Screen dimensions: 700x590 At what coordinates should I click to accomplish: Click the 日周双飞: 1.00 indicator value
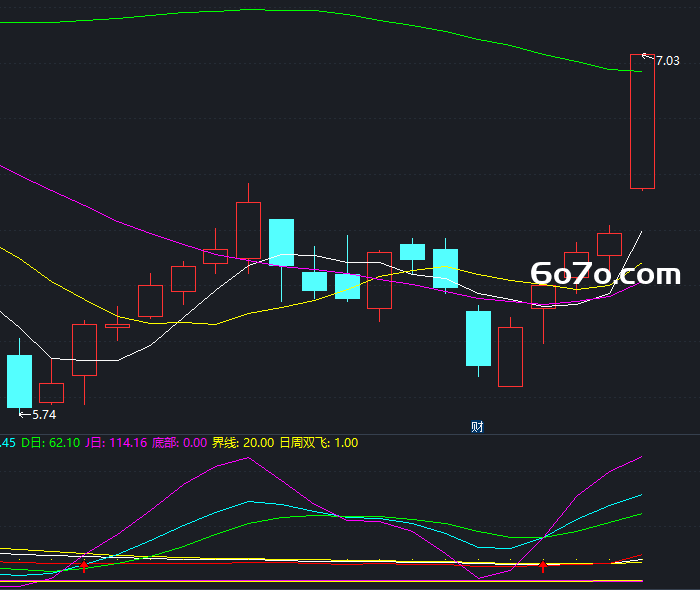tap(319, 443)
